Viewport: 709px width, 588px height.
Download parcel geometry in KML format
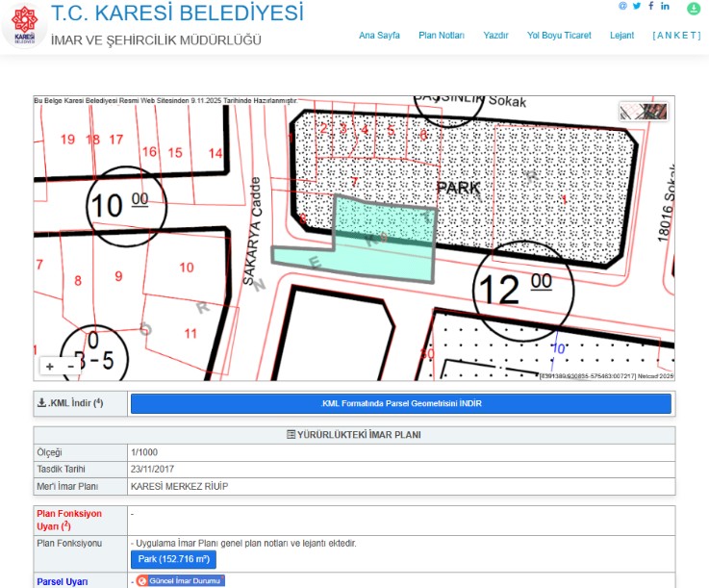tap(400, 404)
